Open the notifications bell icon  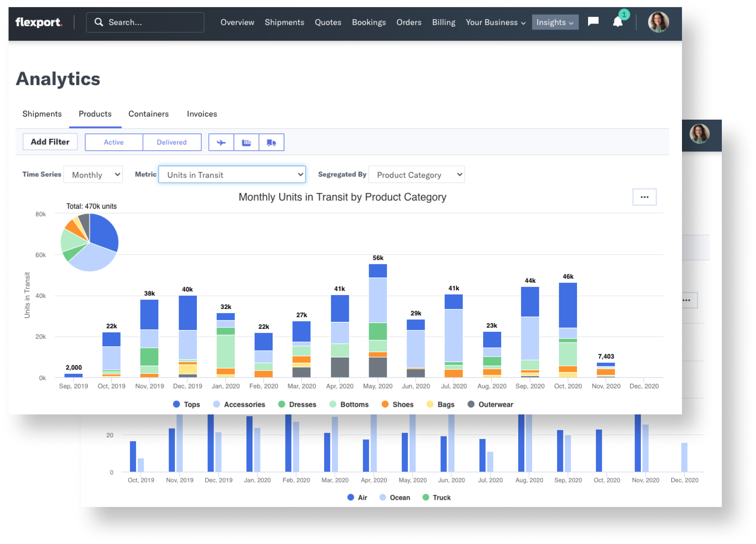tap(618, 22)
